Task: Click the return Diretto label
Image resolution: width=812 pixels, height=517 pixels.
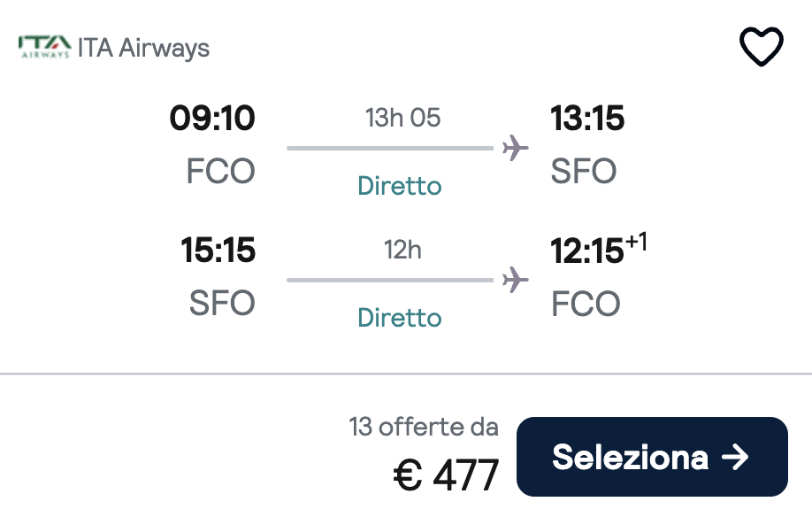Action: (x=399, y=318)
